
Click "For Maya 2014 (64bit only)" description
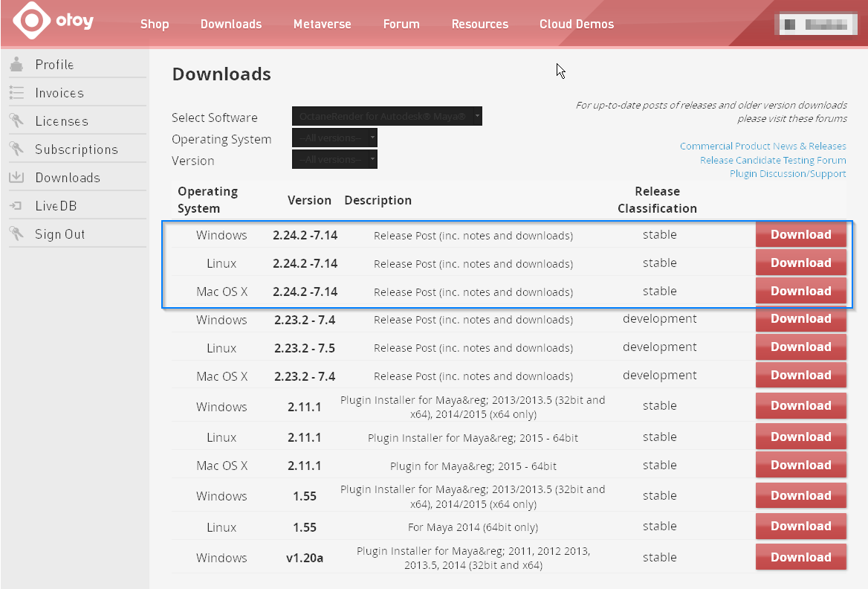[473, 527]
